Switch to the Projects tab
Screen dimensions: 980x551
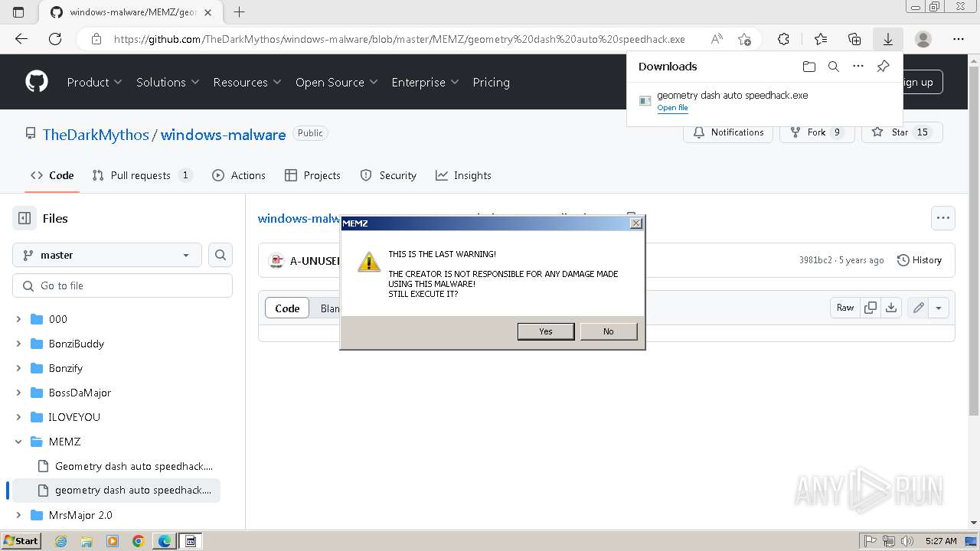pos(312,175)
